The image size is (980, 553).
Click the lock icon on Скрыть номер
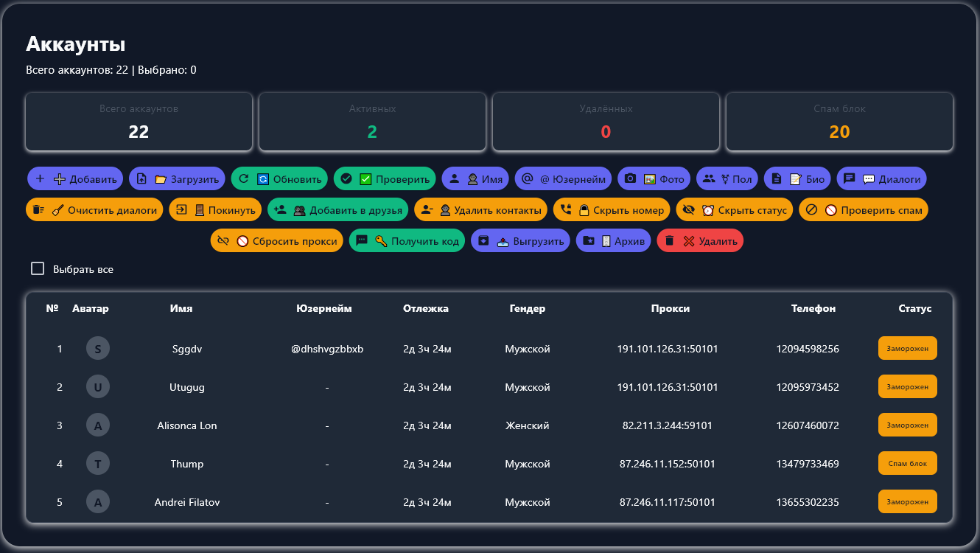[584, 210]
